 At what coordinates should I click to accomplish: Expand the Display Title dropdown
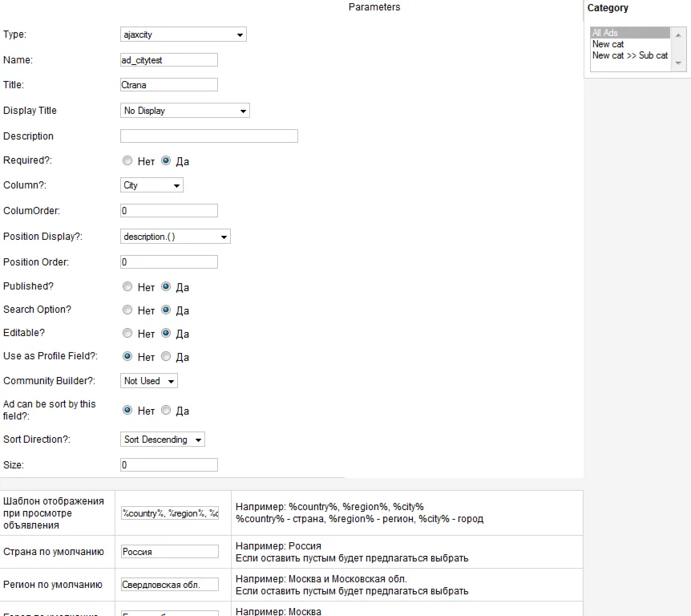coord(184,111)
